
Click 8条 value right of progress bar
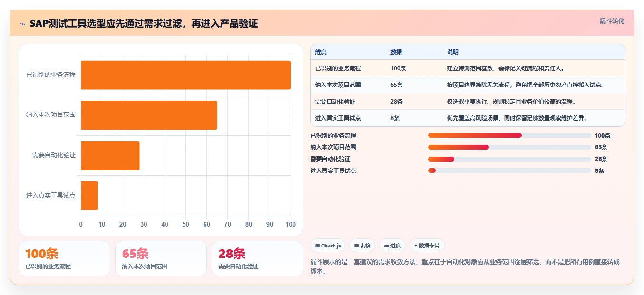[600, 171]
